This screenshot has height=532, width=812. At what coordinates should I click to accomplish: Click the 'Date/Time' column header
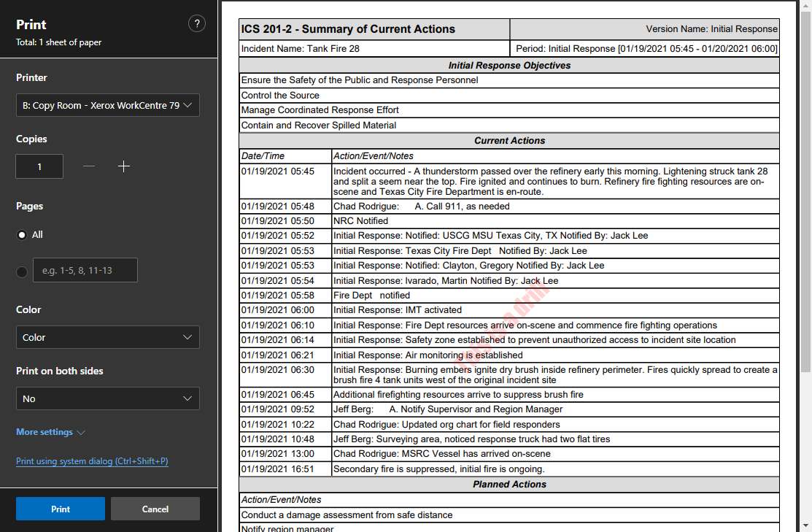[263, 156]
